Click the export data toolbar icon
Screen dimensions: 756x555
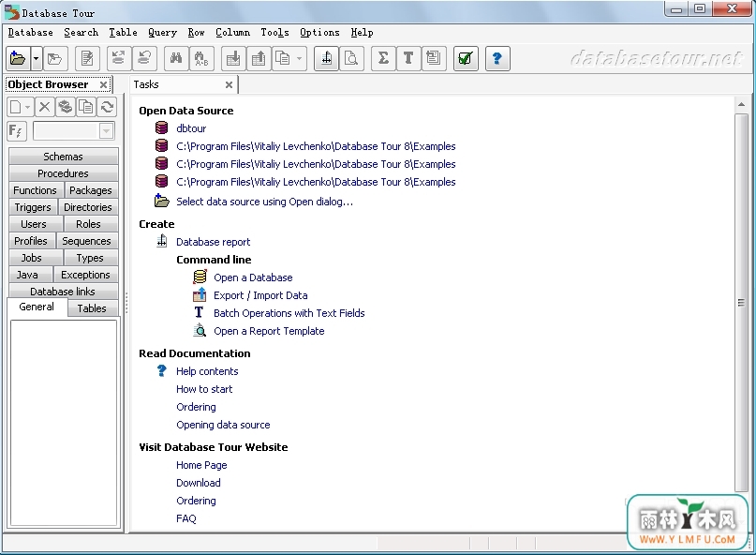(259, 59)
